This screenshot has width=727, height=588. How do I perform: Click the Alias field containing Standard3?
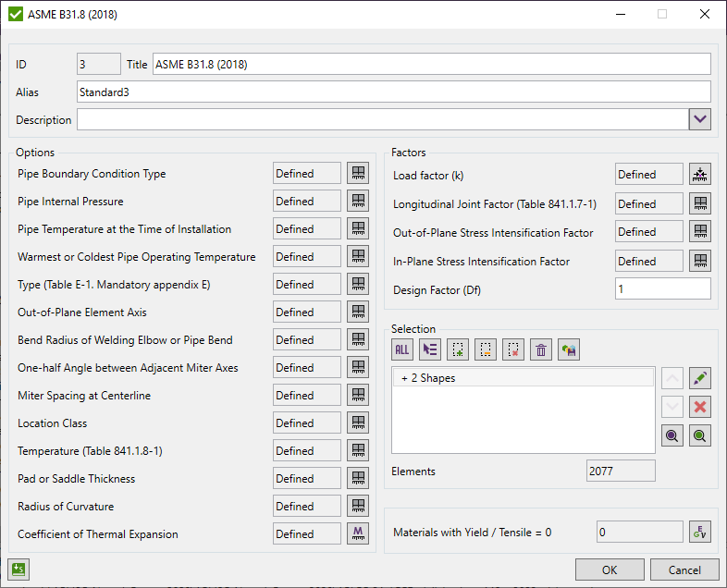pyautogui.click(x=393, y=92)
